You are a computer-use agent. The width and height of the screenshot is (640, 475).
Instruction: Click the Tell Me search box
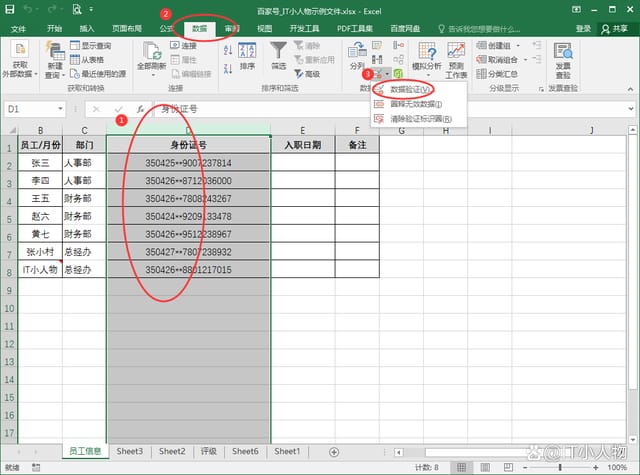coord(479,29)
